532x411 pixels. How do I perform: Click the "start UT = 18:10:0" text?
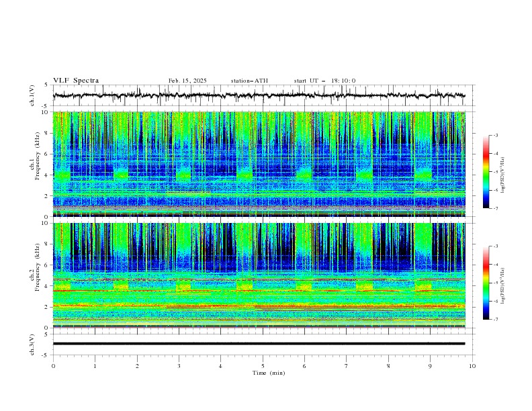pos(324,81)
